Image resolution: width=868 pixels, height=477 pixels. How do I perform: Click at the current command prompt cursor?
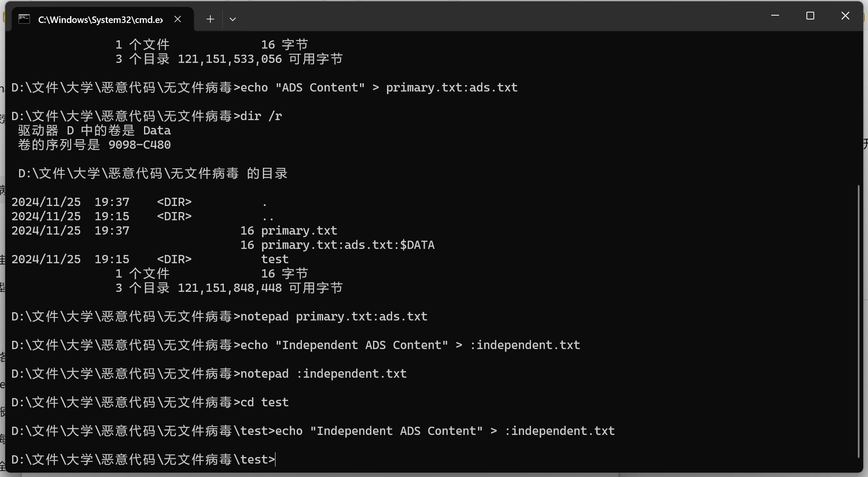(275, 459)
